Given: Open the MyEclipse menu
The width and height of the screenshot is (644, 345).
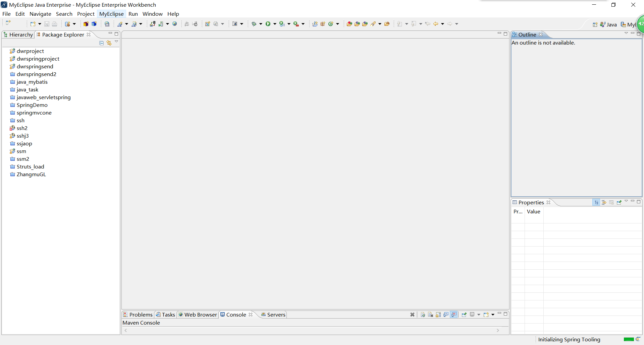Looking at the screenshot, I should 111,14.
